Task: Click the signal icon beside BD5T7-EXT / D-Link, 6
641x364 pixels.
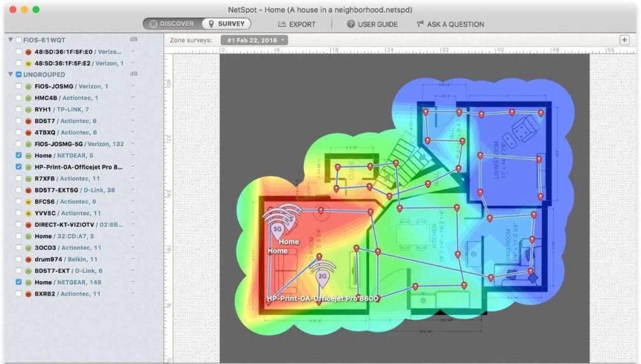Action: [x=28, y=270]
